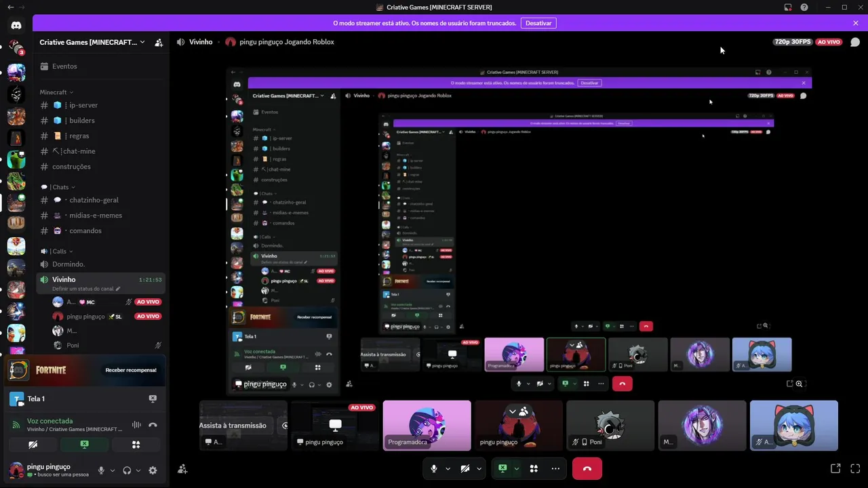Open activities in bottom call bar

pyautogui.click(x=534, y=468)
